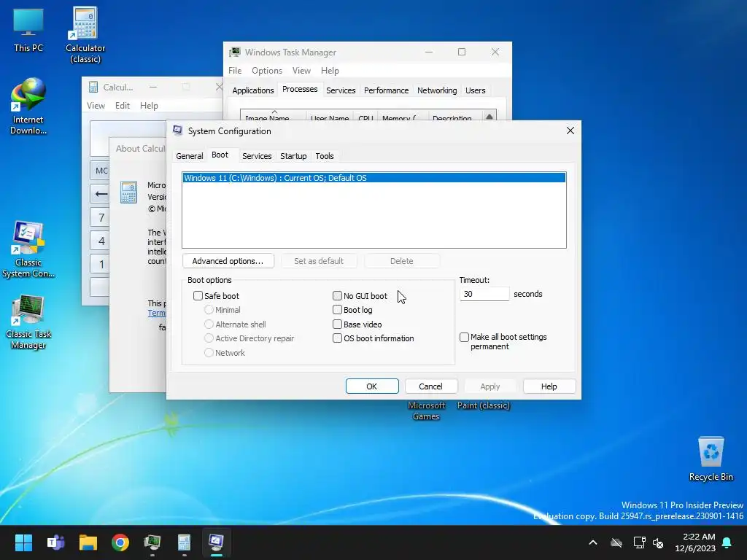Click calculator number 4 key
This screenshot has width=747, height=560.
pyautogui.click(x=101, y=241)
